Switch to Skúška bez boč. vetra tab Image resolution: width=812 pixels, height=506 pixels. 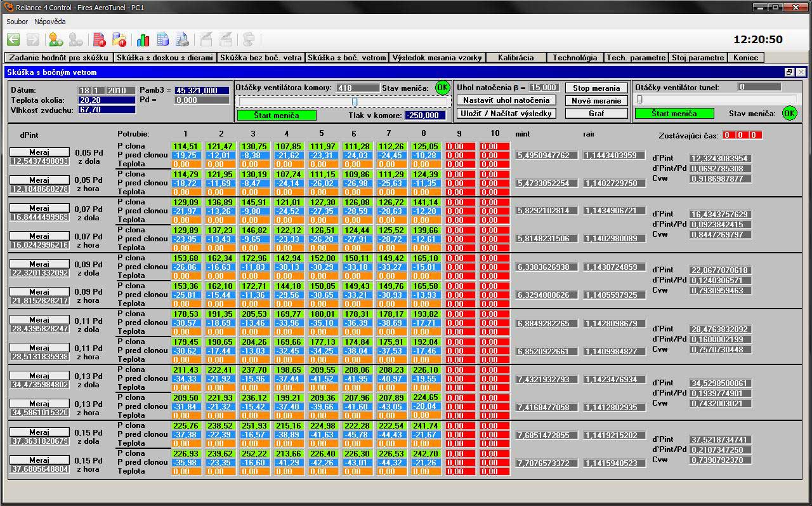(261, 57)
